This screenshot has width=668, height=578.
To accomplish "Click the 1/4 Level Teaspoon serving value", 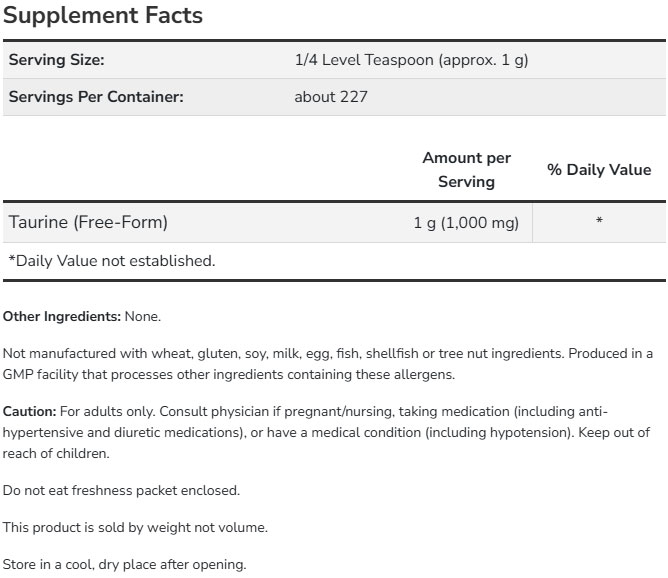I will coord(411,60).
